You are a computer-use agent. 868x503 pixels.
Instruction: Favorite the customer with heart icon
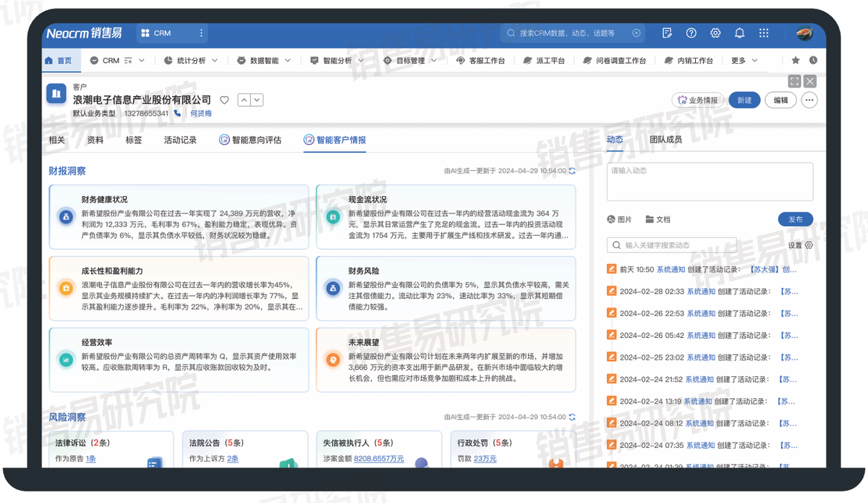[x=224, y=100]
